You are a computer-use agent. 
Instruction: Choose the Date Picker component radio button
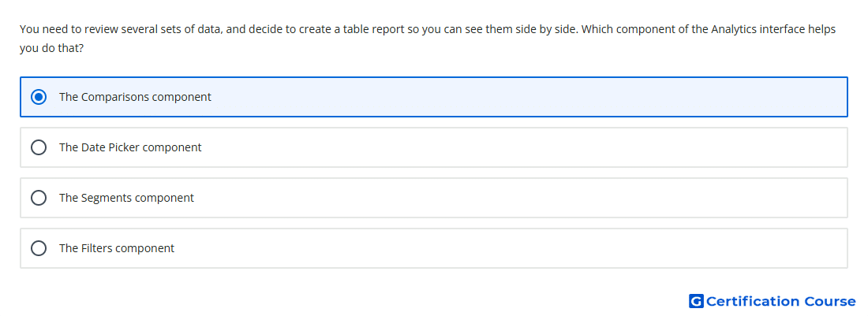pyautogui.click(x=39, y=147)
